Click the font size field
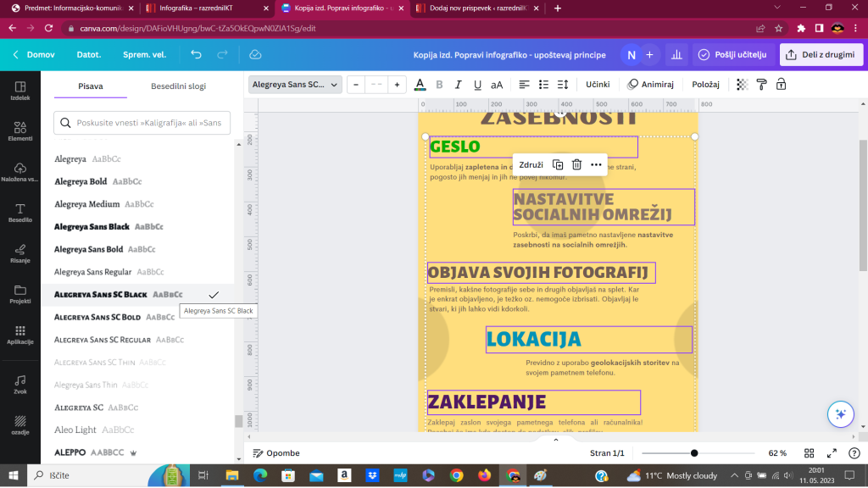 point(376,85)
